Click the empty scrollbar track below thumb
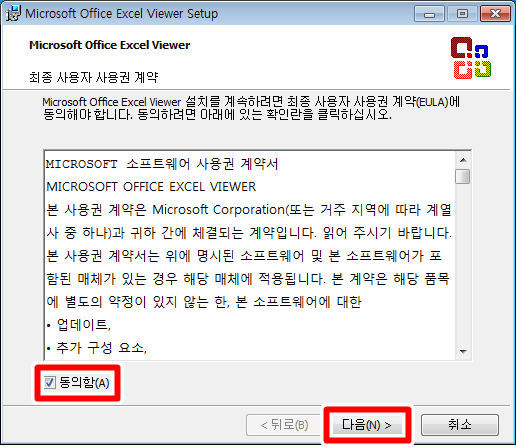This screenshot has height=447, width=516. [463, 263]
